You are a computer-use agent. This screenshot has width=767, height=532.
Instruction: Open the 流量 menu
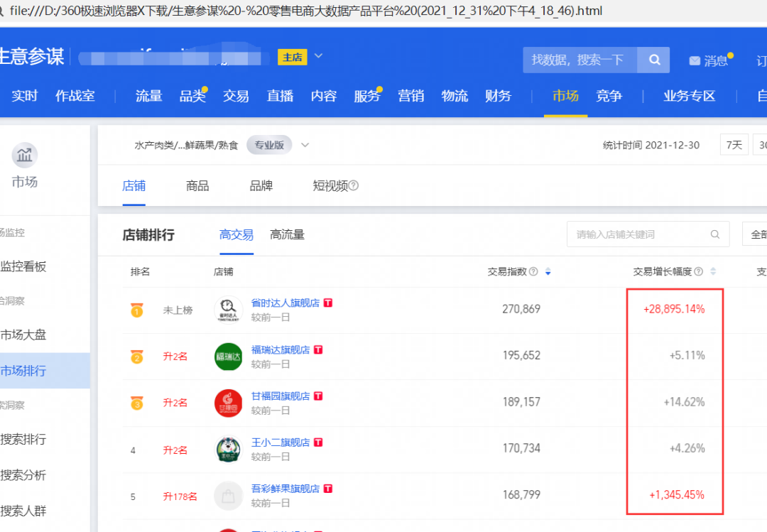point(148,96)
